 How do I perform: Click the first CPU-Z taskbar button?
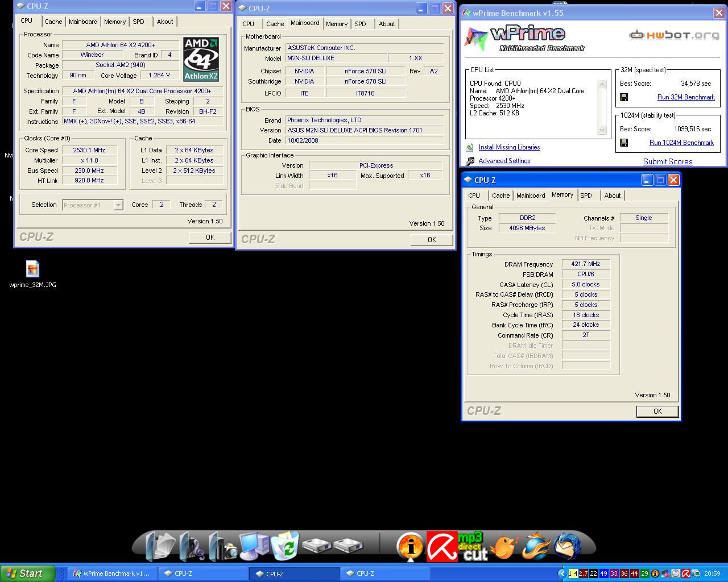pyautogui.click(x=203, y=573)
